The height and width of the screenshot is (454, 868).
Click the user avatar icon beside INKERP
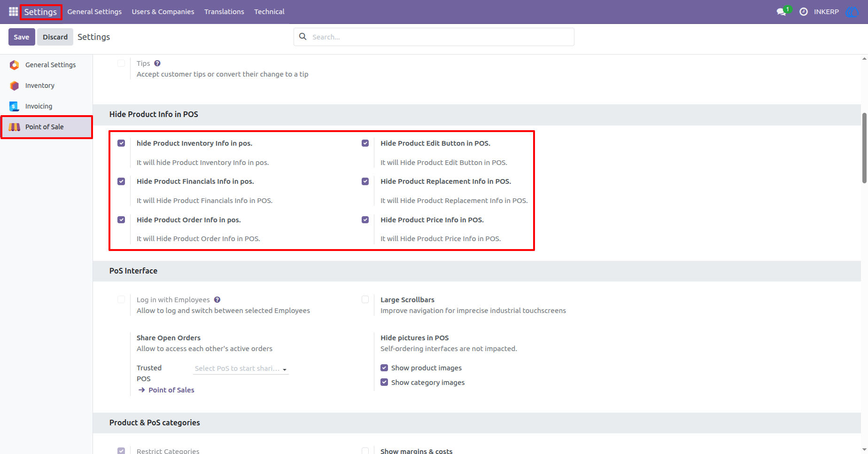pos(852,12)
